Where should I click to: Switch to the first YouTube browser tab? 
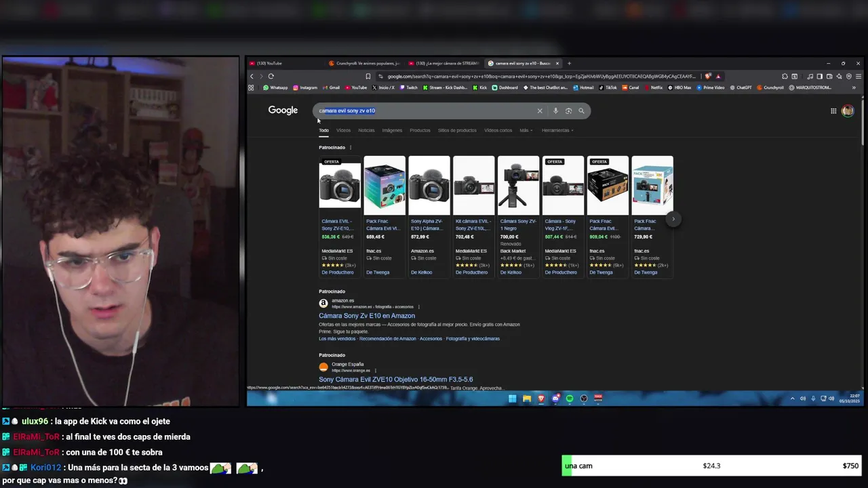point(285,63)
